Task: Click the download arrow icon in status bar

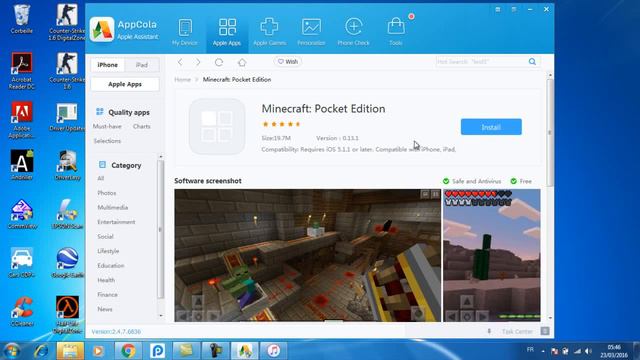Action: click(489, 331)
